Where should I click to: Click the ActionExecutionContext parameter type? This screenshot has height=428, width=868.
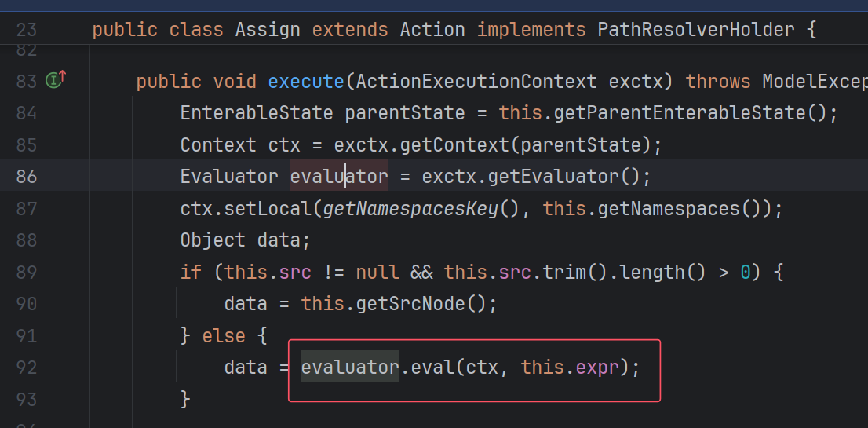point(476,82)
